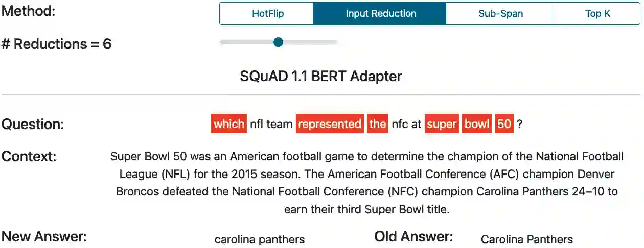
Task: Click the 'Old Answer:' label
Action: tap(413, 237)
